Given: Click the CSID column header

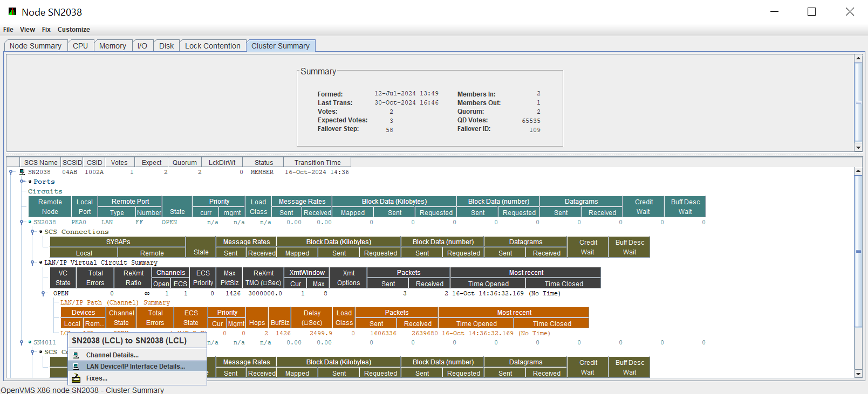Looking at the screenshot, I should click(94, 162).
